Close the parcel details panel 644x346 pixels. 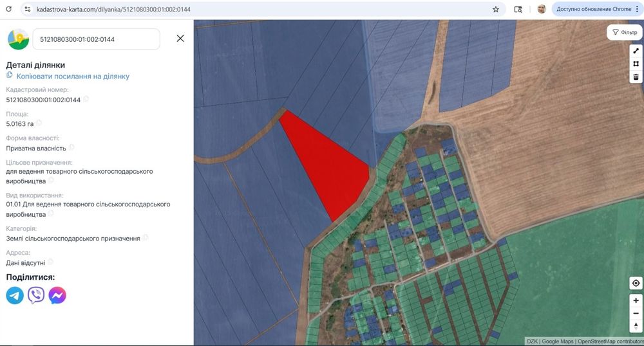point(180,39)
